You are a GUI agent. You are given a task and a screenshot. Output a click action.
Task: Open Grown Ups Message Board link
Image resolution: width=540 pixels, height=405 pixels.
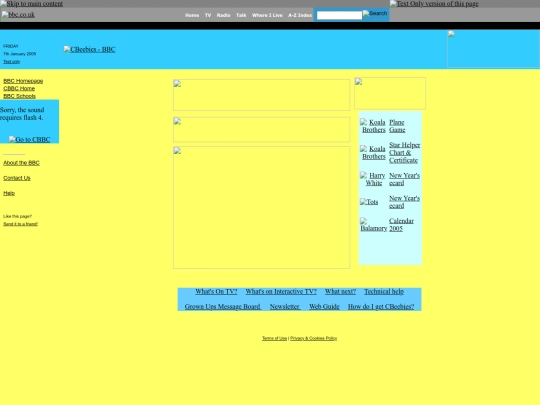[x=222, y=307]
